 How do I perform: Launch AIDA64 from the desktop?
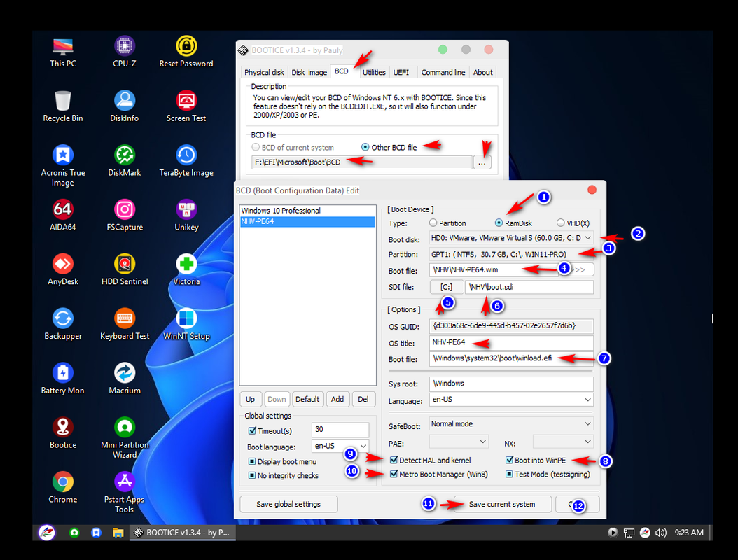62,216
